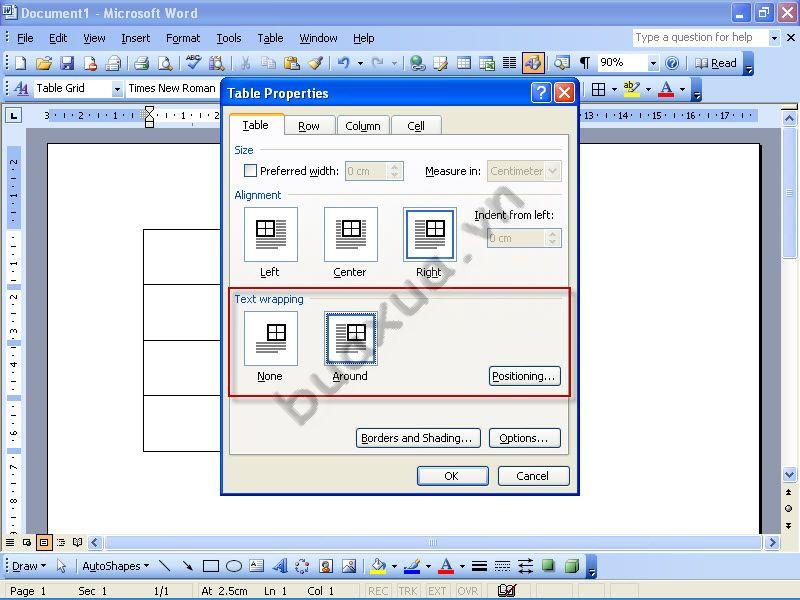Toggle the Document Map icon
800x600 pixels.
click(562, 63)
